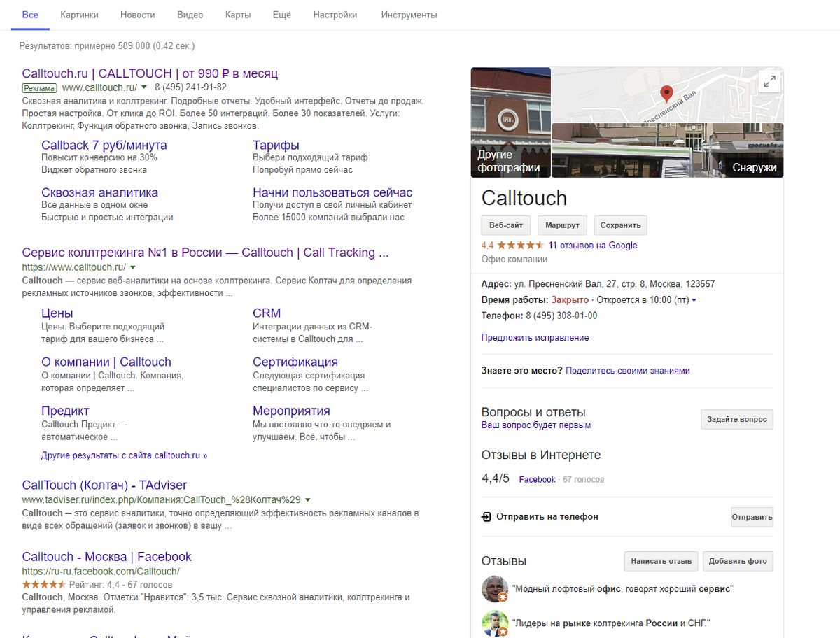Click the Маршрут button

[x=563, y=225]
